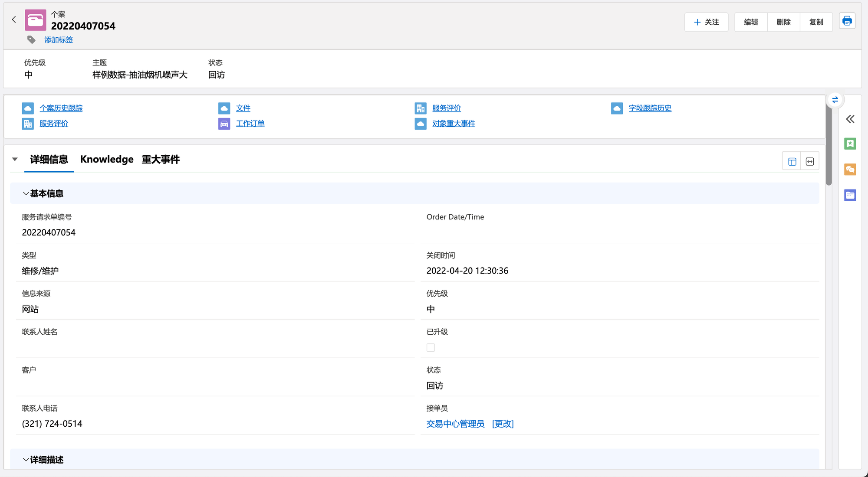Click the green bookmark sidebar icon
The image size is (868, 477).
tap(850, 144)
